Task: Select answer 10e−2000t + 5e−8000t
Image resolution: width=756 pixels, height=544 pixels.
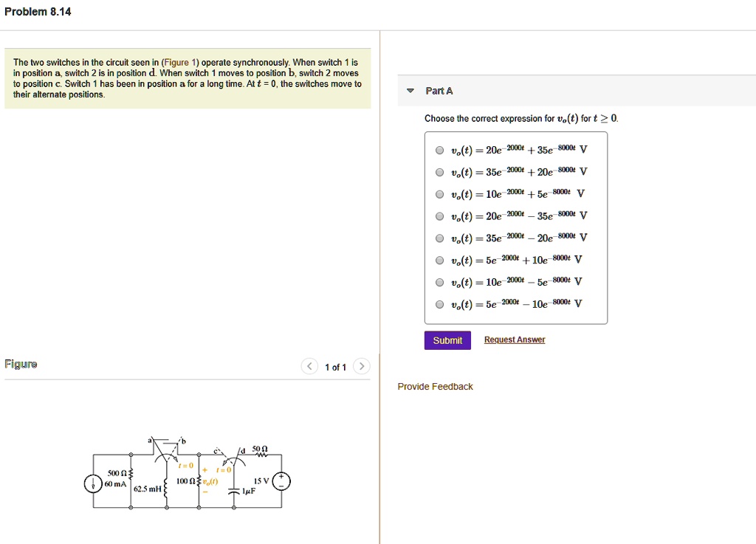Action: click(439, 194)
